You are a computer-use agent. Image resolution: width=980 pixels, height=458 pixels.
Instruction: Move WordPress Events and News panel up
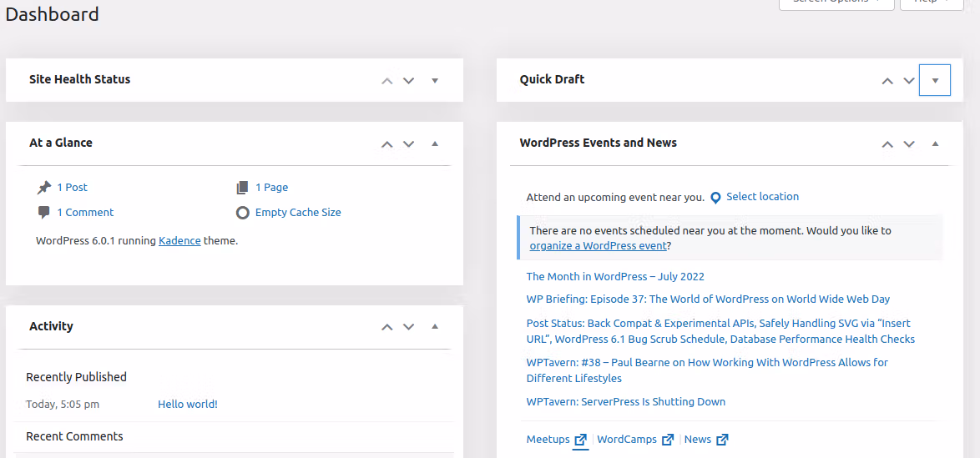click(x=887, y=143)
